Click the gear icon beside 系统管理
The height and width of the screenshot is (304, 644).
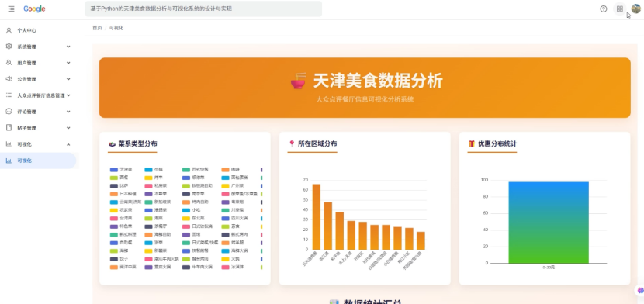9,47
